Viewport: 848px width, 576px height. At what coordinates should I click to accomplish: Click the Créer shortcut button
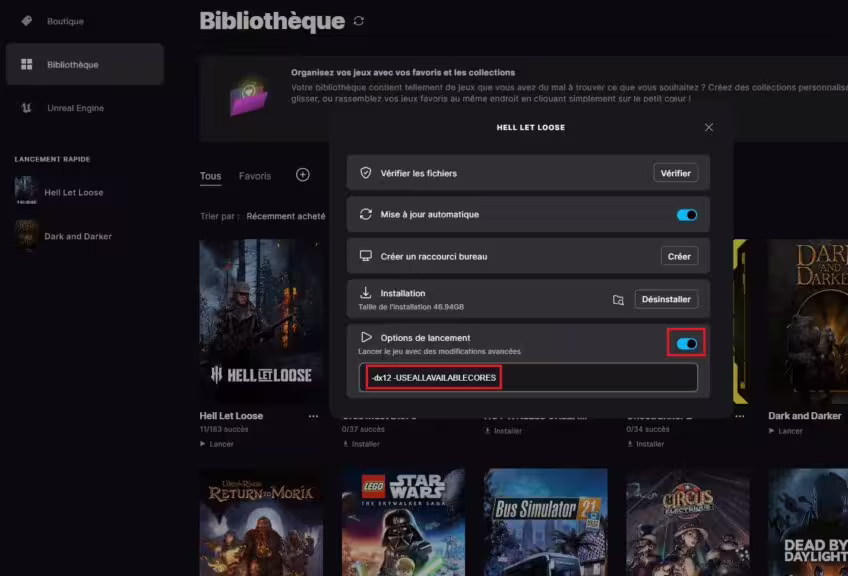click(679, 256)
